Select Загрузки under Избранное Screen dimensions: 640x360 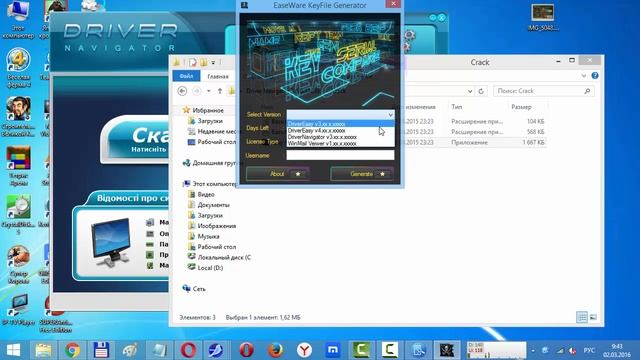click(210, 121)
